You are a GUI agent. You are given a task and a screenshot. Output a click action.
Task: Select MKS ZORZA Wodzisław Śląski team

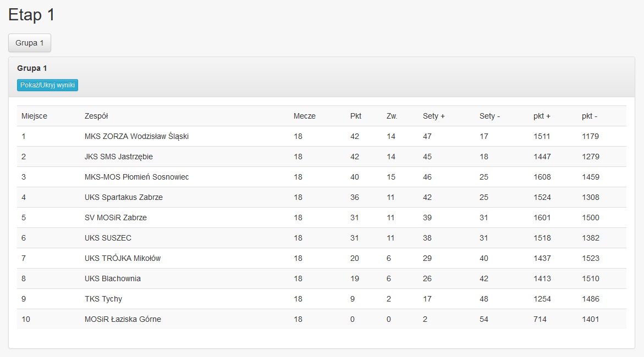pyautogui.click(x=136, y=136)
